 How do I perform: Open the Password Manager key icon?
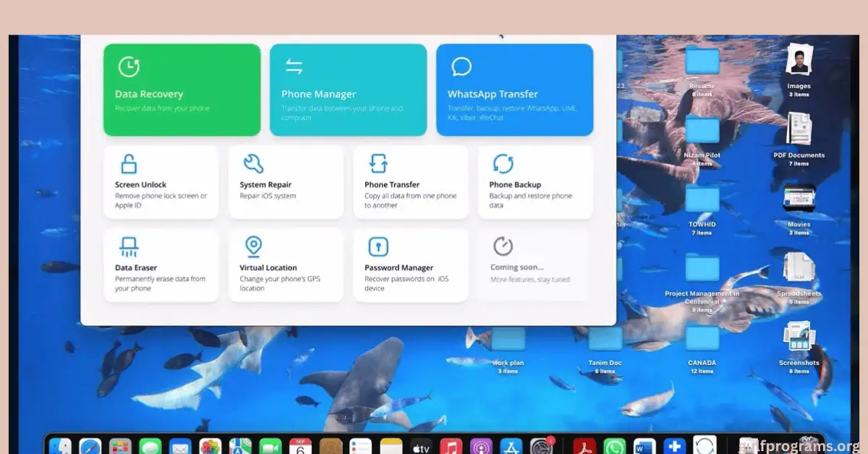(x=378, y=247)
